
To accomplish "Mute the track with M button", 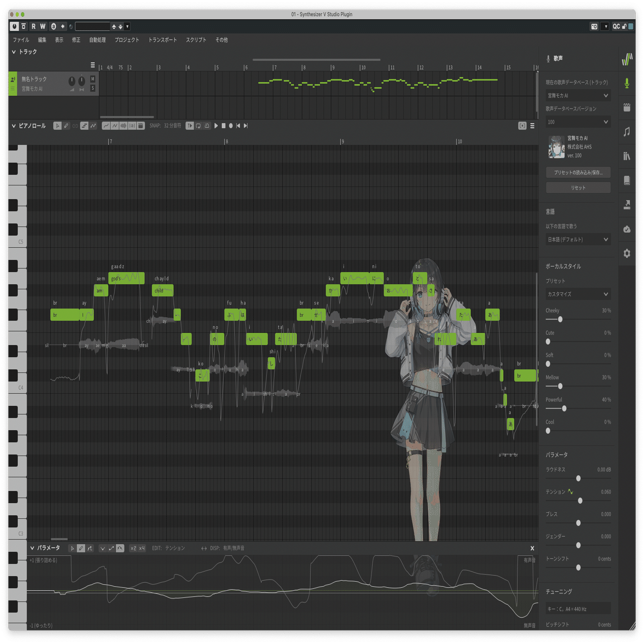I will [x=93, y=79].
